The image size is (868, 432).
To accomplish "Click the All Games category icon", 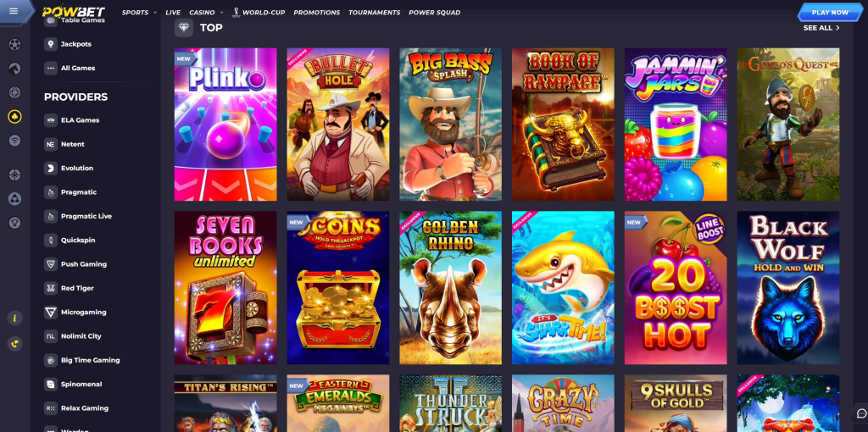I will [51, 68].
